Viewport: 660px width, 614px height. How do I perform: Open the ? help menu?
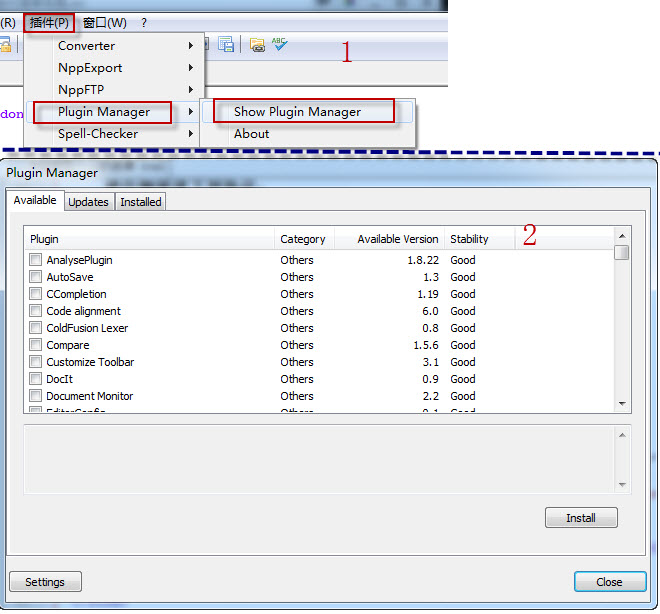tap(144, 23)
